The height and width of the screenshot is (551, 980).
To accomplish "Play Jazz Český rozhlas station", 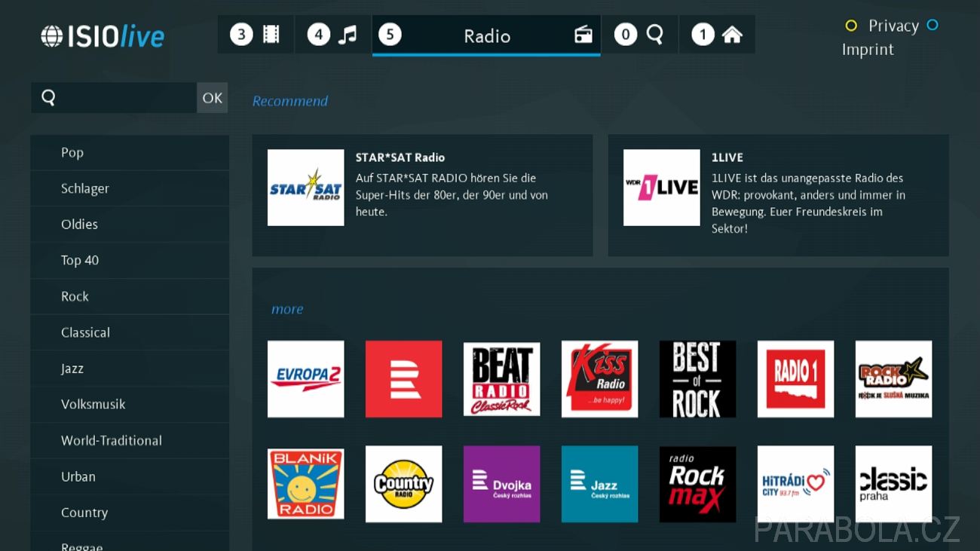I will point(599,484).
